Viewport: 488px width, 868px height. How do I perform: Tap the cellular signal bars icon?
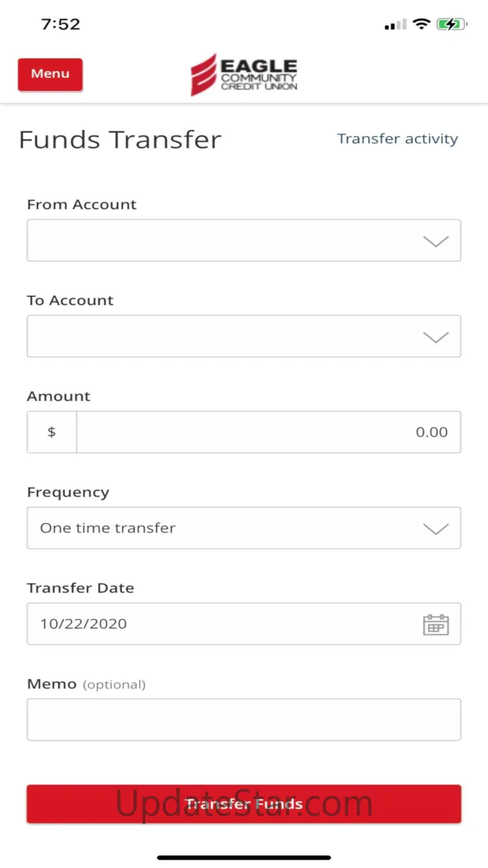click(x=395, y=25)
